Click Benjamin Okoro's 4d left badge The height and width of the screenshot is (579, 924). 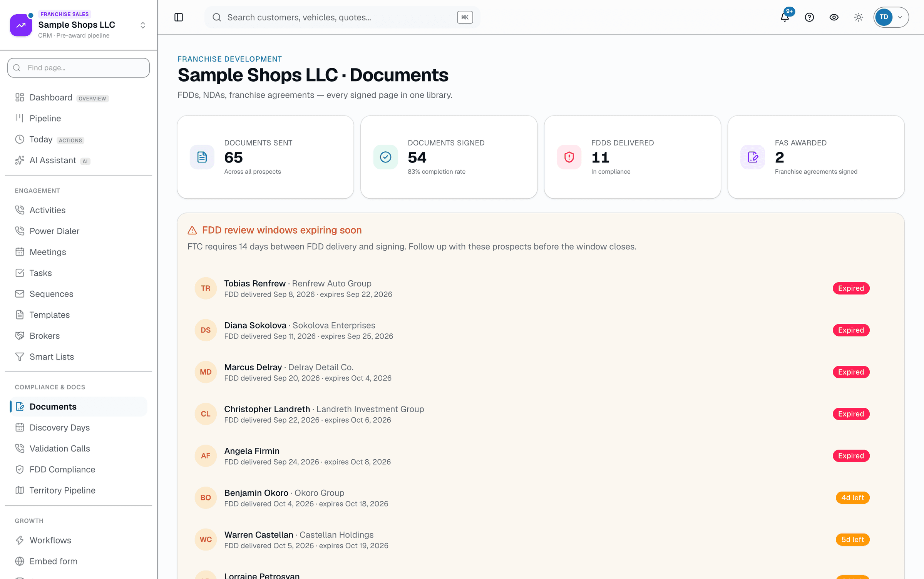pyautogui.click(x=852, y=498)
